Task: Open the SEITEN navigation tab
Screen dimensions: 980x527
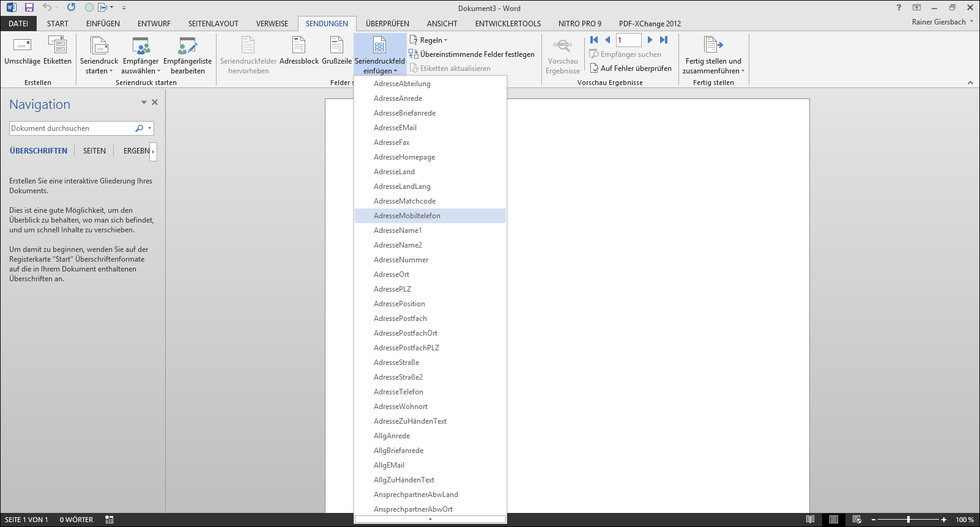Action: click(x=94, y=151)
